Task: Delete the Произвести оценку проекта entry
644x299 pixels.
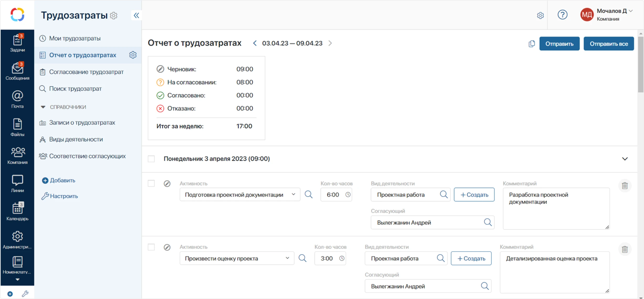Action: coord(625,249)
